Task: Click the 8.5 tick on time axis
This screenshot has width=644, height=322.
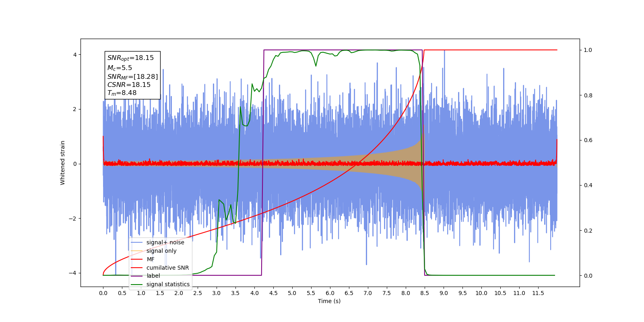Action: pyautogui.click(x=425, y=293)
